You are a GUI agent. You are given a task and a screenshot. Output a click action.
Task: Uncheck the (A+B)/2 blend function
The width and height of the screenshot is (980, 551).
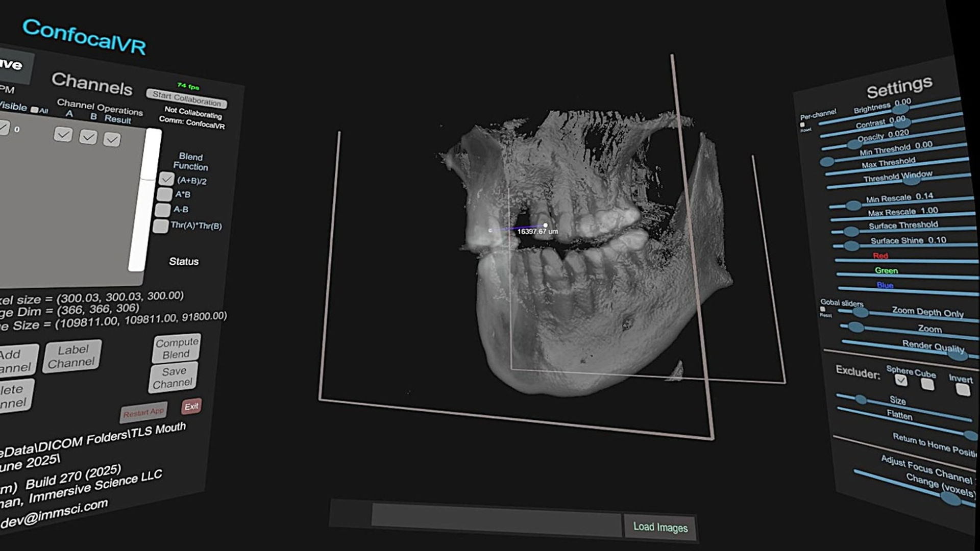(x=166, y=179)
